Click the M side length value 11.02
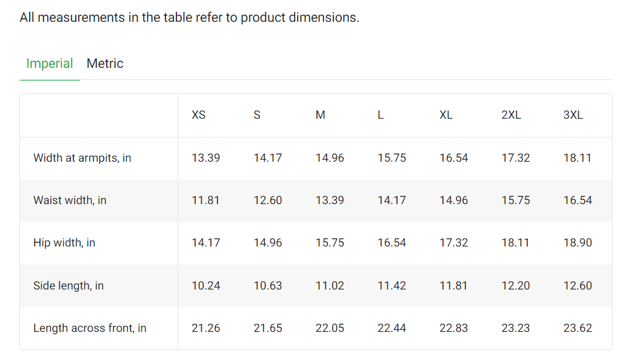 (330, 286)
